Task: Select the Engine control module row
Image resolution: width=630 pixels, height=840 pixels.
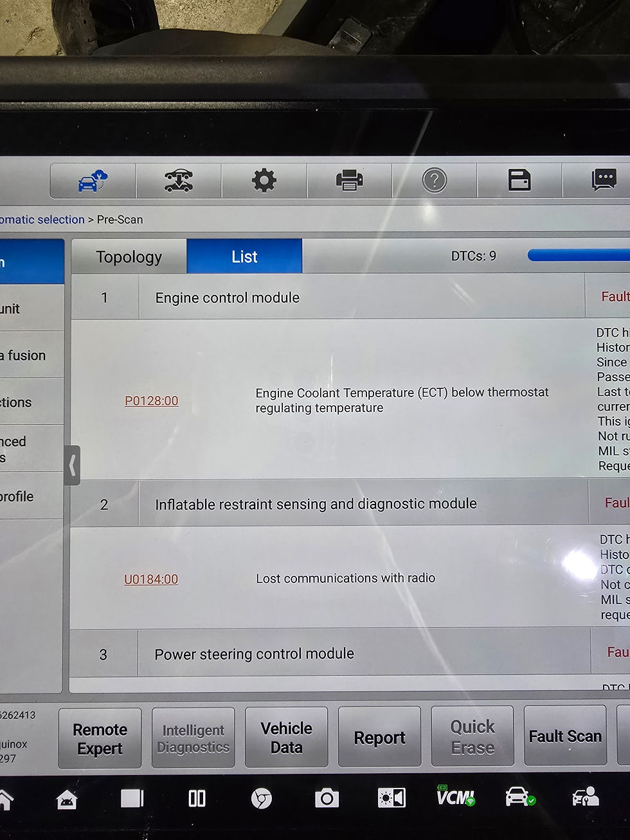Action: 350,297
